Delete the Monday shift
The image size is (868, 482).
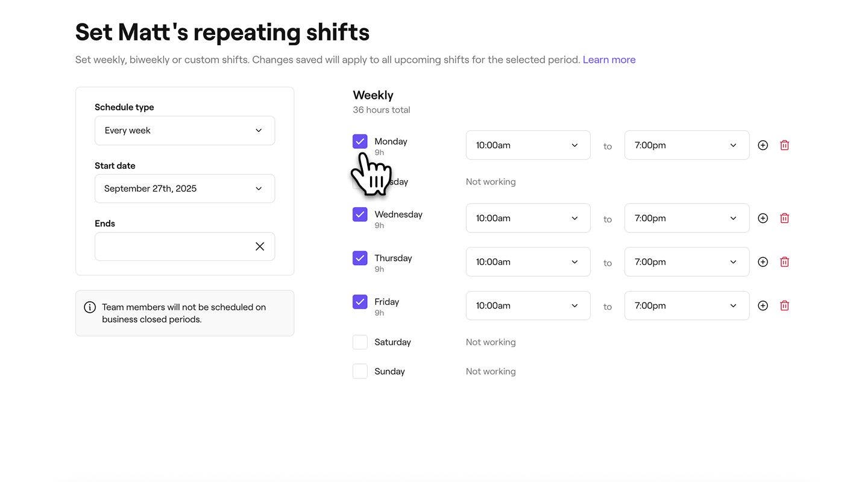pyautogui.click(x=784, y=145)
